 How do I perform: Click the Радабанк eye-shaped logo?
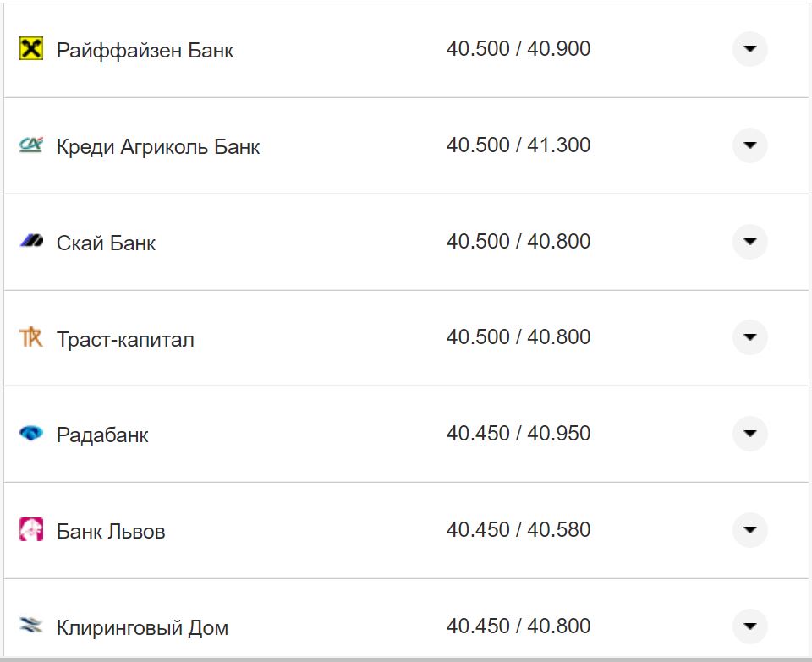30,434
